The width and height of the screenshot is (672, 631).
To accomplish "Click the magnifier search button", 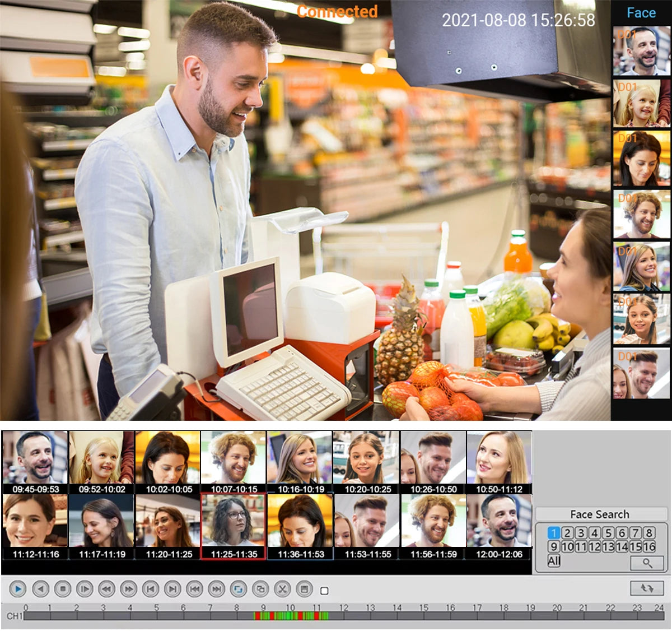I will [646, 562].
